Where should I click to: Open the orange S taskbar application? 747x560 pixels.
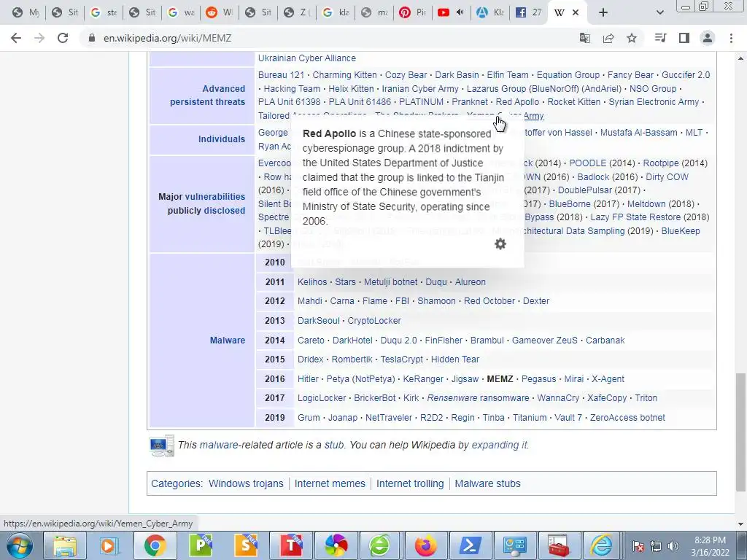(x=246, y=545)
